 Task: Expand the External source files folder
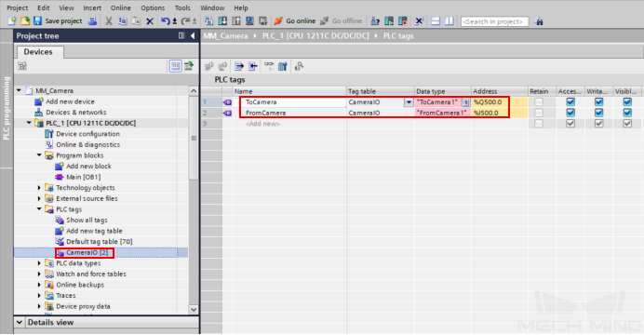point(39,198)
